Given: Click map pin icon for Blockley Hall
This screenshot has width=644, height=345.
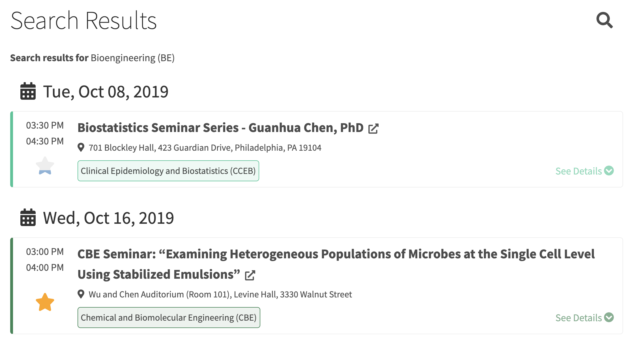Looking at the screenshot, I should pos(81,148).
